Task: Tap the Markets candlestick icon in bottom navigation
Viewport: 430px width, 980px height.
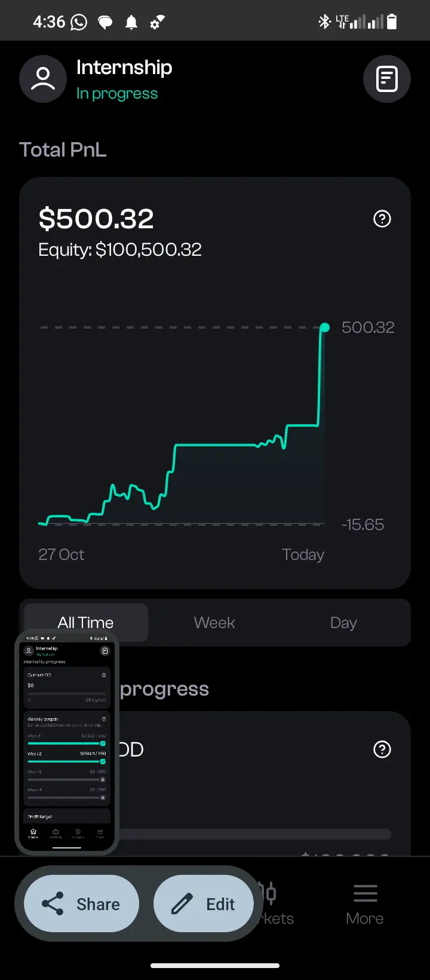Action: 269,893
